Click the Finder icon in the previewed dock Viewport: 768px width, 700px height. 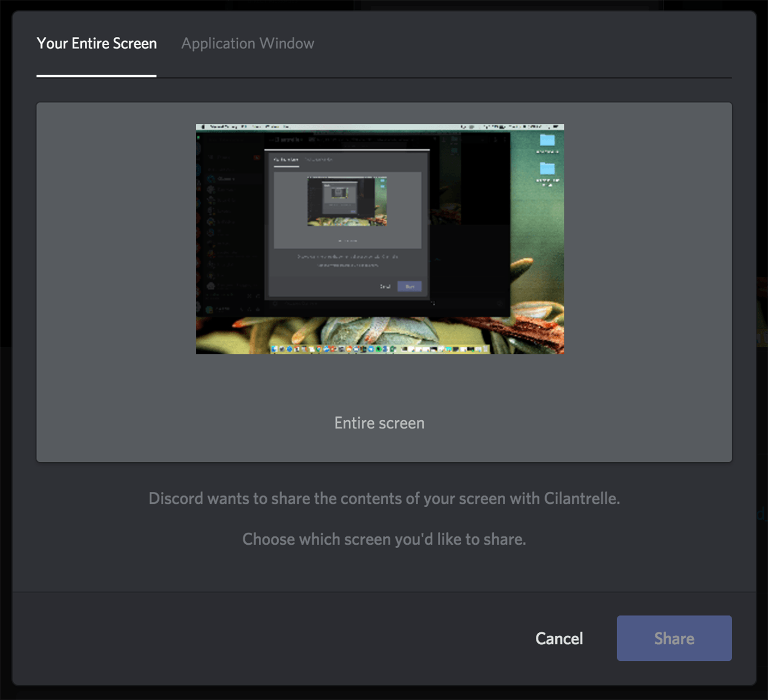(275, 349)
